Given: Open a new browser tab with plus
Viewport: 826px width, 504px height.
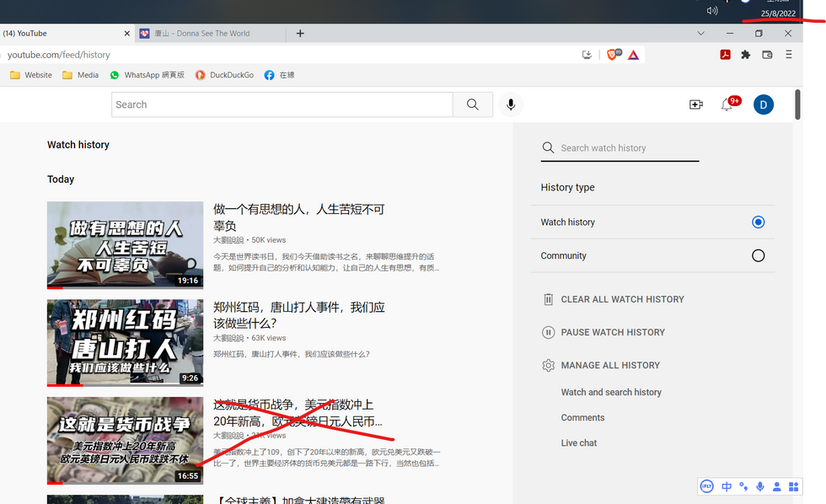Looking at the screenshot, I should point(300,33).
